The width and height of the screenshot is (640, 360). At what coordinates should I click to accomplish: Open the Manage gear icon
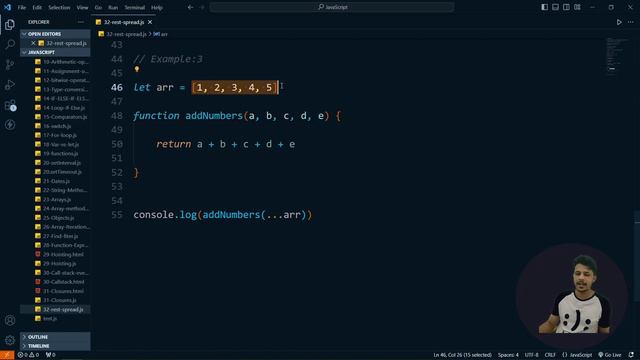tap(10, 340)
